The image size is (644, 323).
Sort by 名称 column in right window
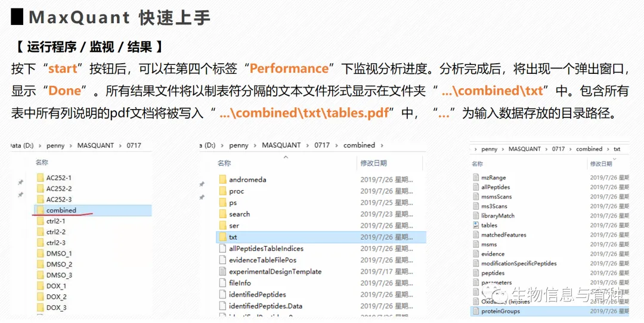coord(477,164)
